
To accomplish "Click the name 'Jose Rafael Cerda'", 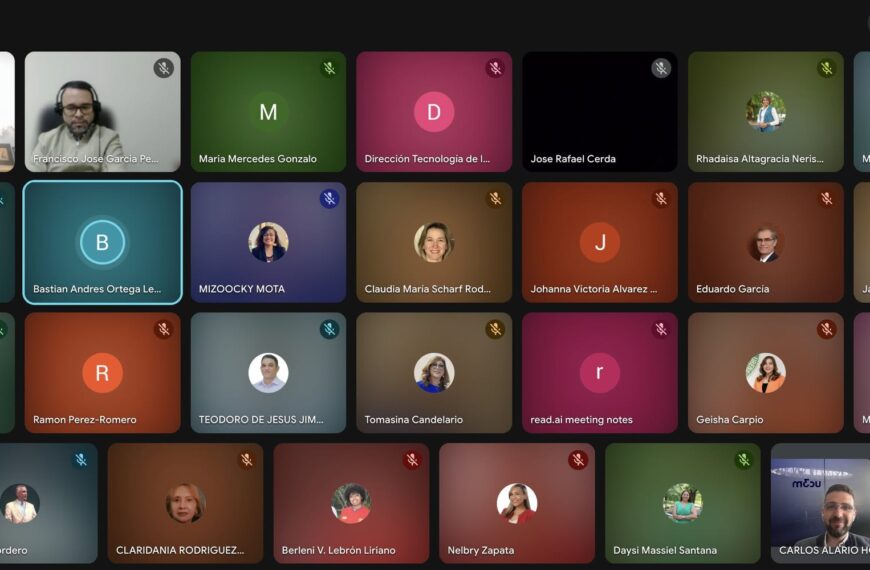I will [573, 159].
